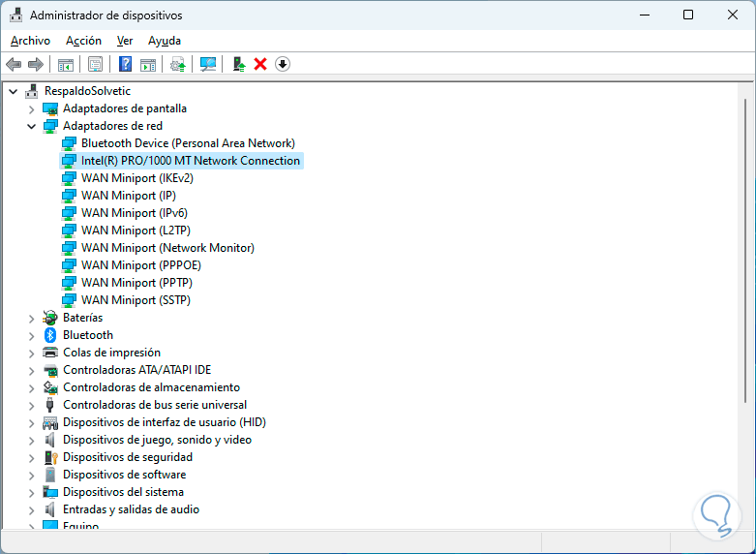Click the Controladoras ATA/ATAPI IDE icon
756x554 pixels.
pos(50,370)
